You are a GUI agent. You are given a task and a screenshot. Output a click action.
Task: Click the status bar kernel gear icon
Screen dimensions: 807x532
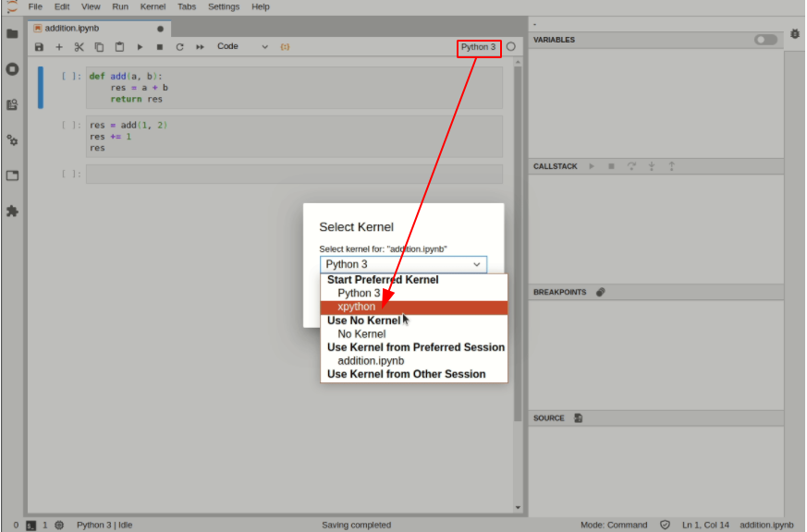pyautogui.click(x=59, y=526)
